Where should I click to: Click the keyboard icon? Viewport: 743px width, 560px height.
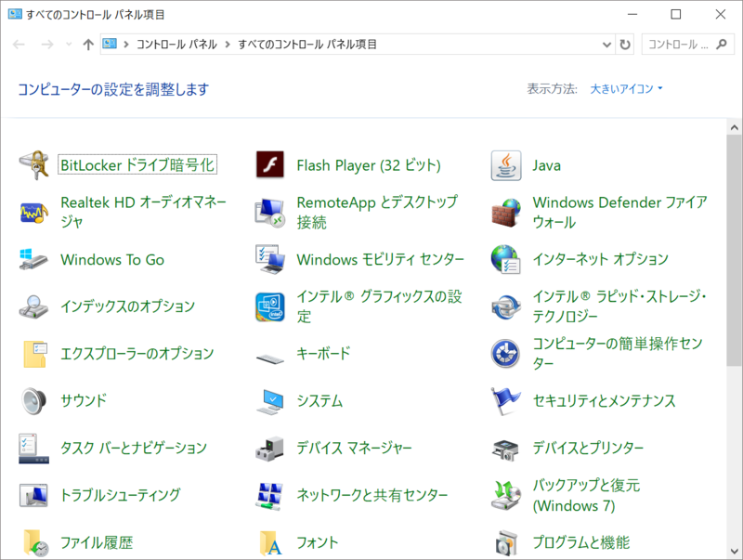(270, 358)
